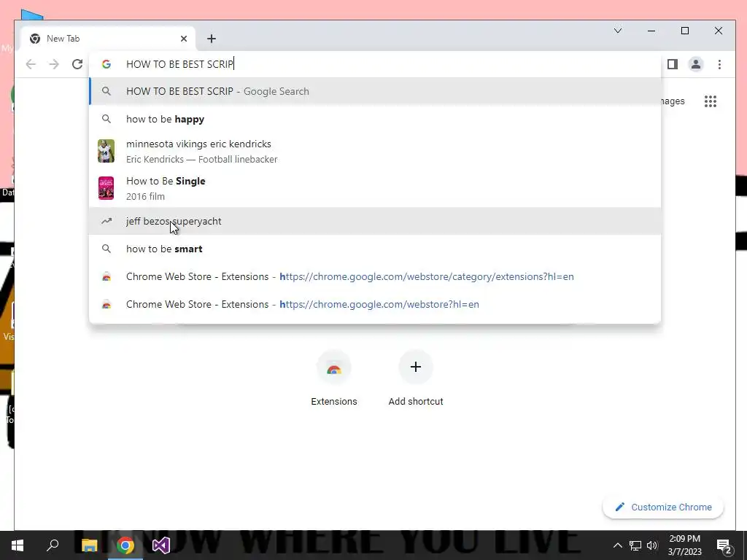Open the clock showing 2:09 PM
Image resolution: width=747 pixels, height=560 pixels.
[x=684, y=545]
